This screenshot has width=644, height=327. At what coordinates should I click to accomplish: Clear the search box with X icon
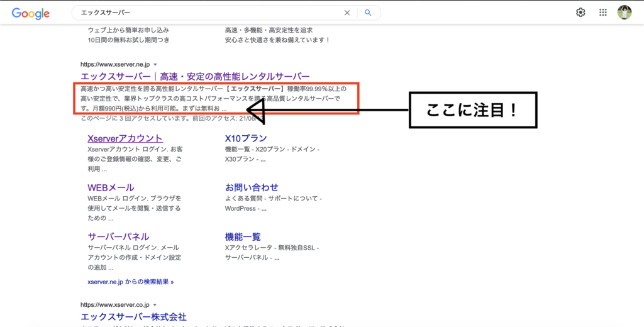[x=347, y=13]
